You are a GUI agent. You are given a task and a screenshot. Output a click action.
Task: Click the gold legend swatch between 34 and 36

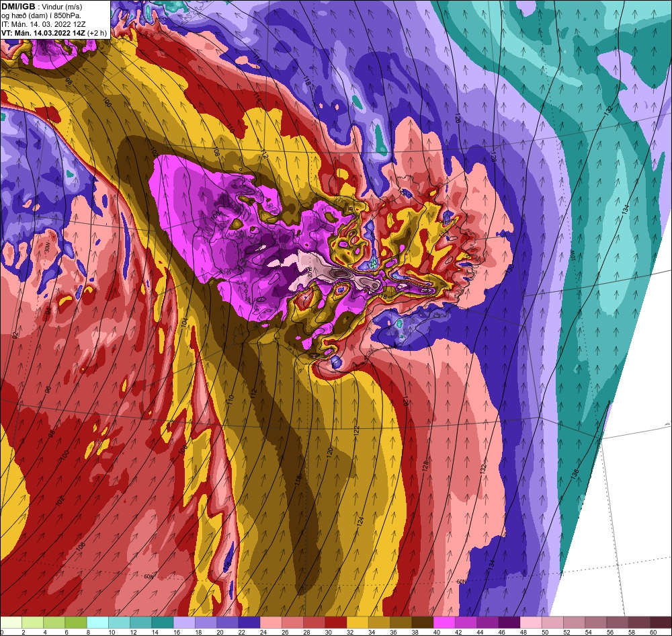[x=379, y=623]
